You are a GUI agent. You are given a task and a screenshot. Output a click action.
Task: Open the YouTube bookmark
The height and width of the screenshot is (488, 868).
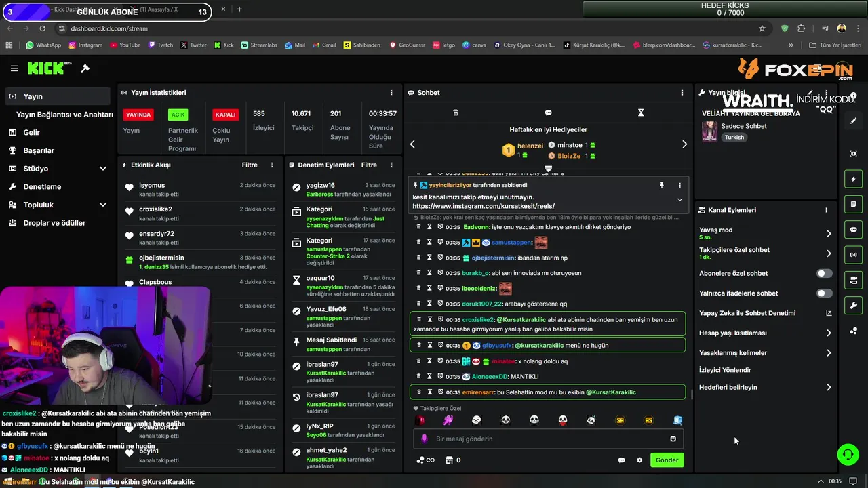(x=125, y=45)
